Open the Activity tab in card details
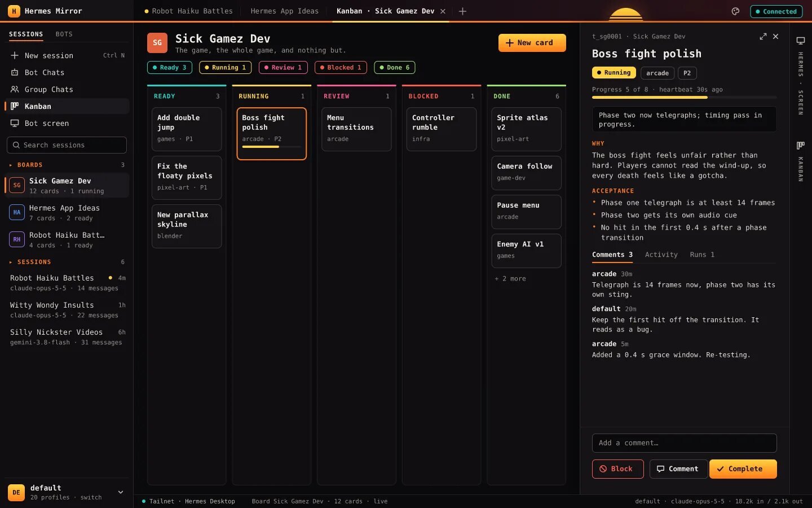 661,255
